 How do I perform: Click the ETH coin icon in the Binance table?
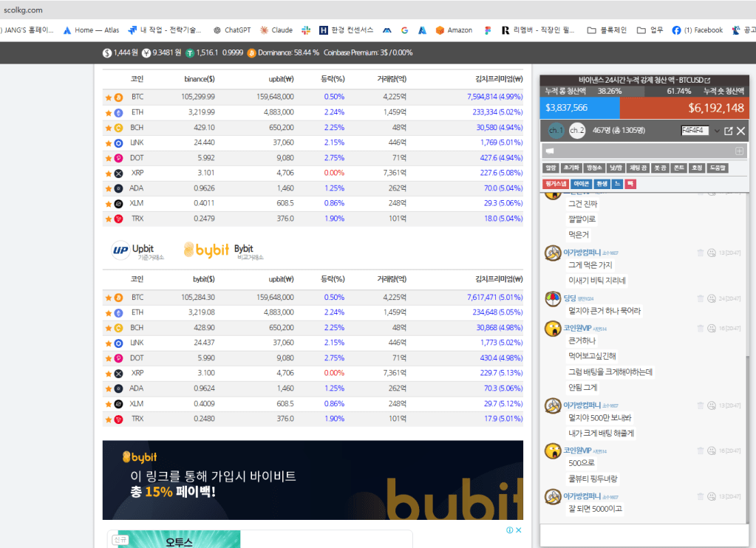pyautogui.click(x=118, y=112)
